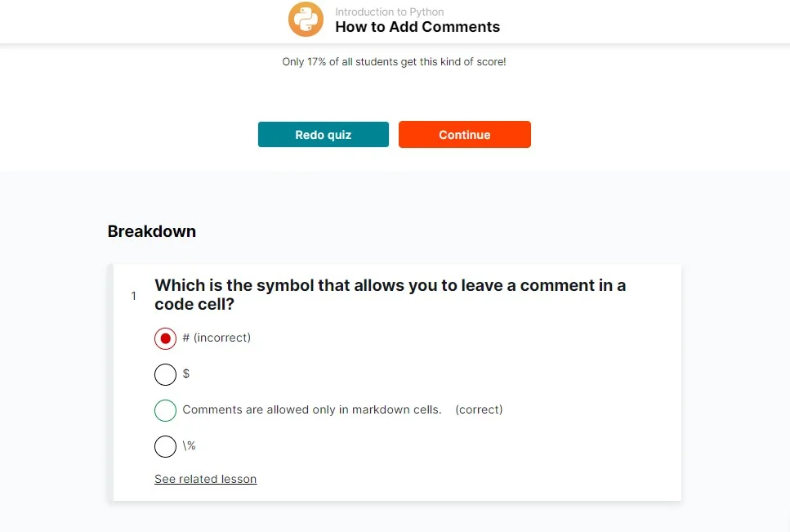This screenshot has width=790, height=532.
Task: Click the How to Add Comments title
Action: [417, 27]
